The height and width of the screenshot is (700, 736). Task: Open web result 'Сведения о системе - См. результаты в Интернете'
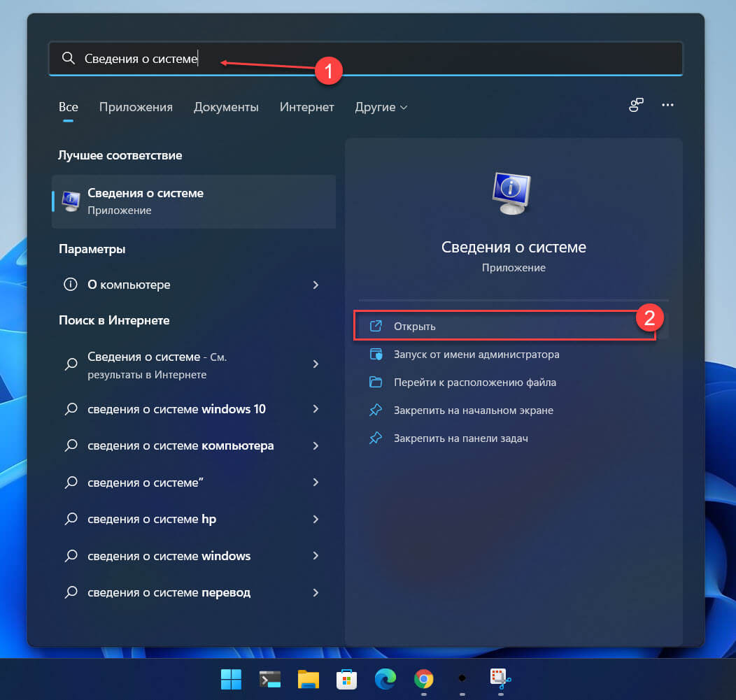click(194, 365)
